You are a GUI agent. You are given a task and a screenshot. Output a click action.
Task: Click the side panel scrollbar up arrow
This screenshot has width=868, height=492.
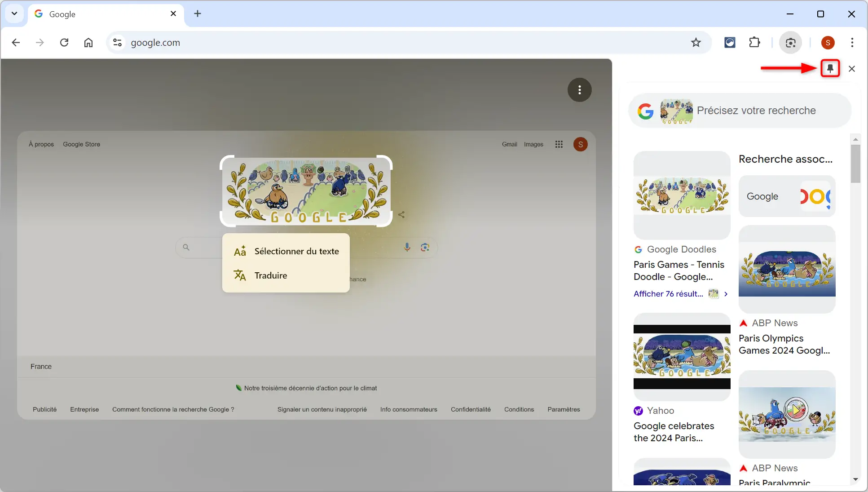(x=855, y=139)
